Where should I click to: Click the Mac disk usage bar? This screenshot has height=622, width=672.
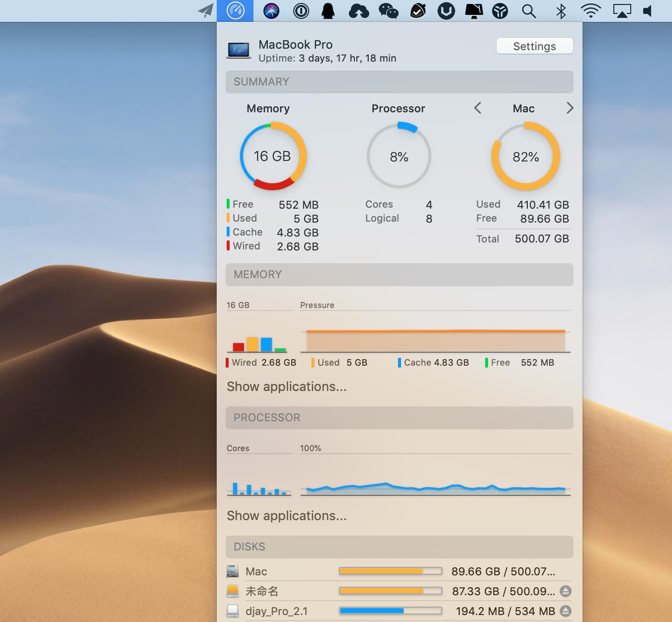click(391, 571)
